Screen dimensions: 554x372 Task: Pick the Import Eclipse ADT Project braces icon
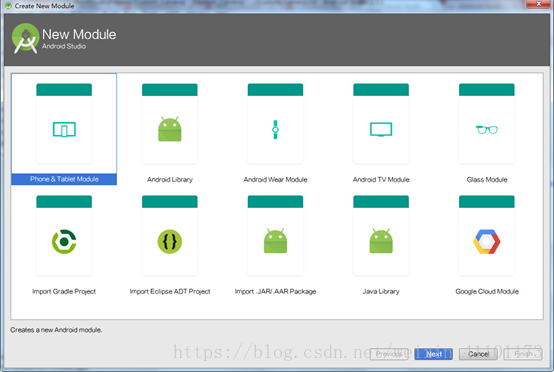(170, 242)
